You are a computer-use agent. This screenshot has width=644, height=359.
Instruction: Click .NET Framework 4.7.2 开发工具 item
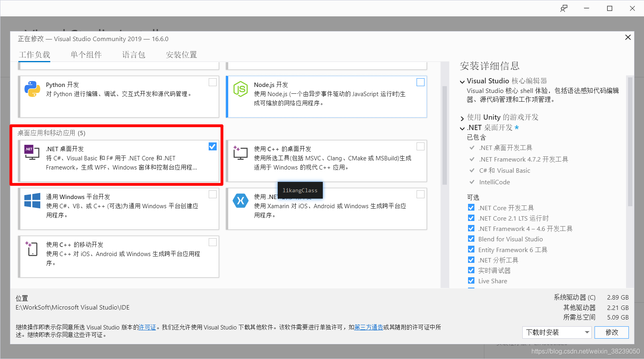click(523, 159)
